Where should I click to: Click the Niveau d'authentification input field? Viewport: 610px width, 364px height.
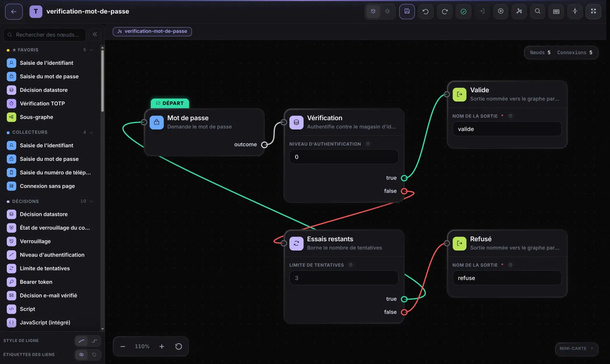click(x=344, y=157)
